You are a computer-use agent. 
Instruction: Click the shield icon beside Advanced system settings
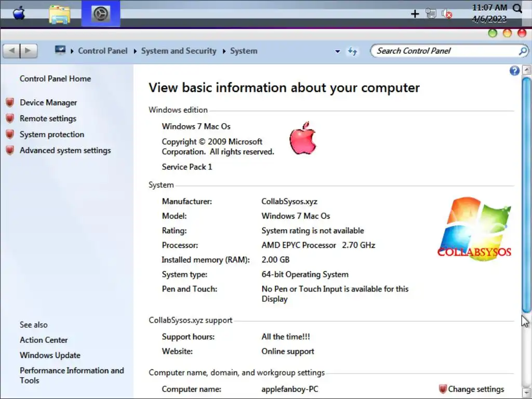click(10, 150)
